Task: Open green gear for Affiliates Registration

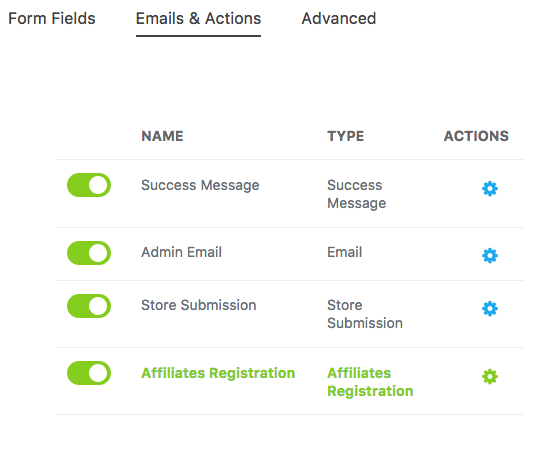Action: point(490,376)
